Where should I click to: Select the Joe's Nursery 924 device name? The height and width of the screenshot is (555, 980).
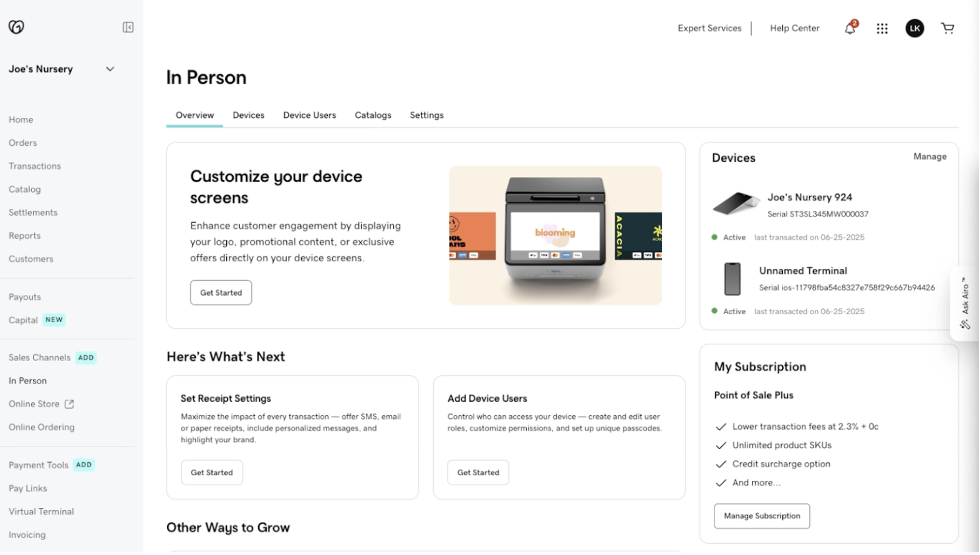[810, 198]
